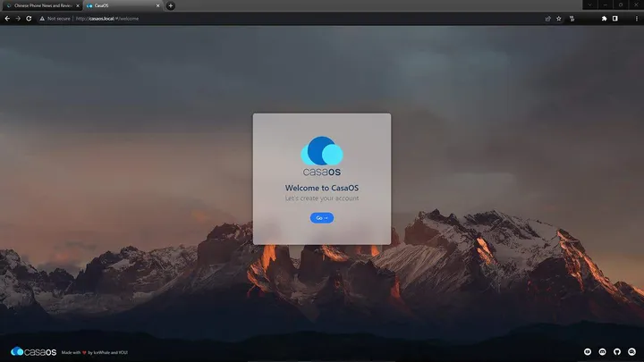The width and height of the screenshot is (644, 362).
Task: Click the CasaOS logo in the footer
Action: [x=32, y=351]
